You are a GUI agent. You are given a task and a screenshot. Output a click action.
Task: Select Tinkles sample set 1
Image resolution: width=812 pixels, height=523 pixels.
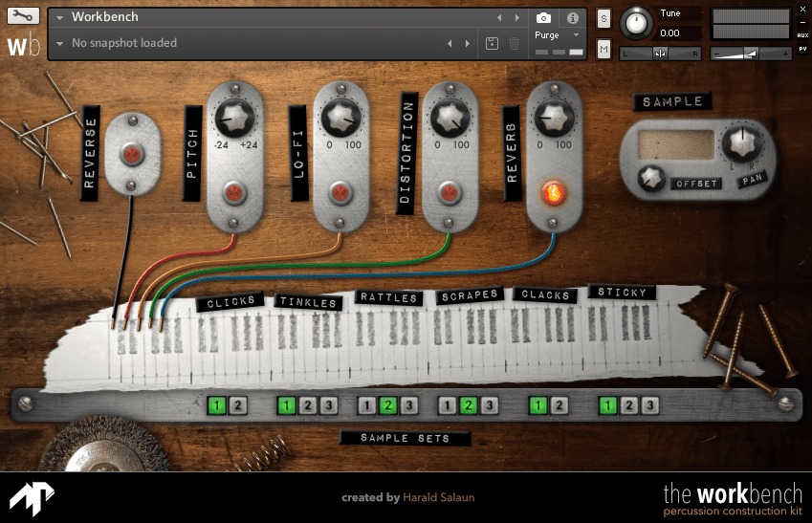(x=286, y=405)
